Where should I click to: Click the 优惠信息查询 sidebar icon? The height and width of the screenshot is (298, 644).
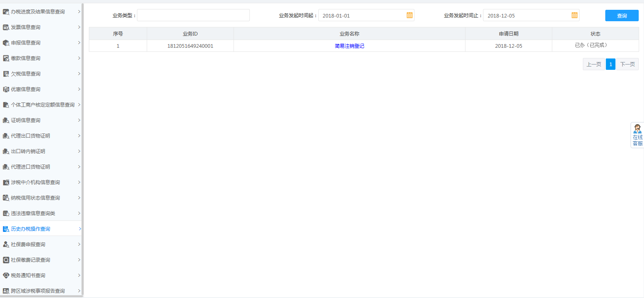(6, 89)
